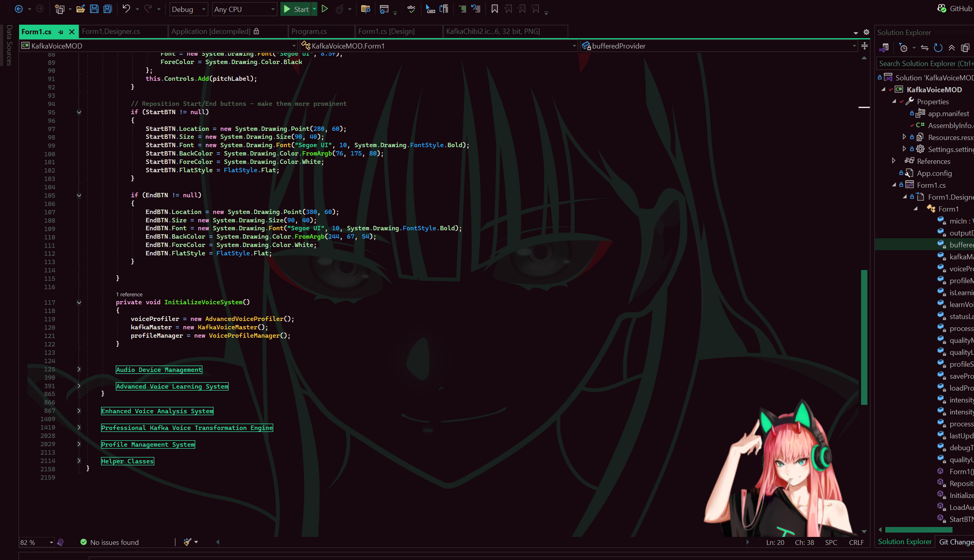Toggle a bookmark on the current line

[494, 9]
